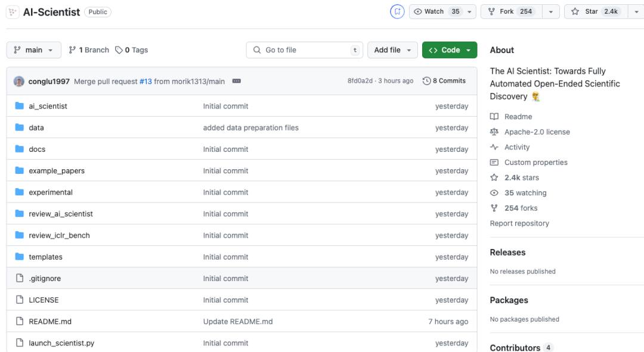The image size is (644, 352).
Task: Click the README.md file icon
Action: pyautogui.click(x=19, y=321)
